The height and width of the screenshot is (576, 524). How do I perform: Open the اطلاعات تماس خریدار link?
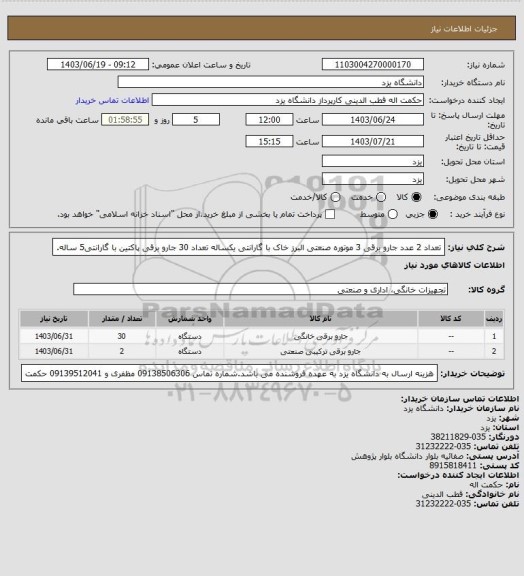click(112, 100)
